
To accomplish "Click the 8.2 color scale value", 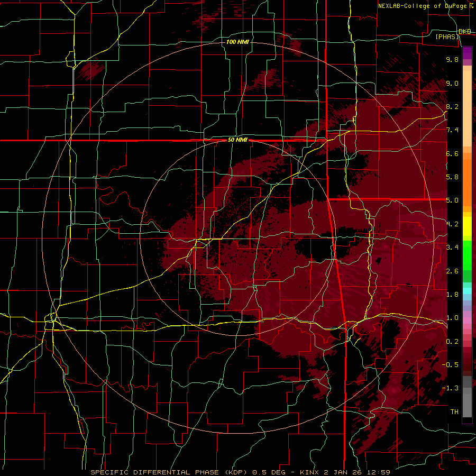I will pos(452,106).
